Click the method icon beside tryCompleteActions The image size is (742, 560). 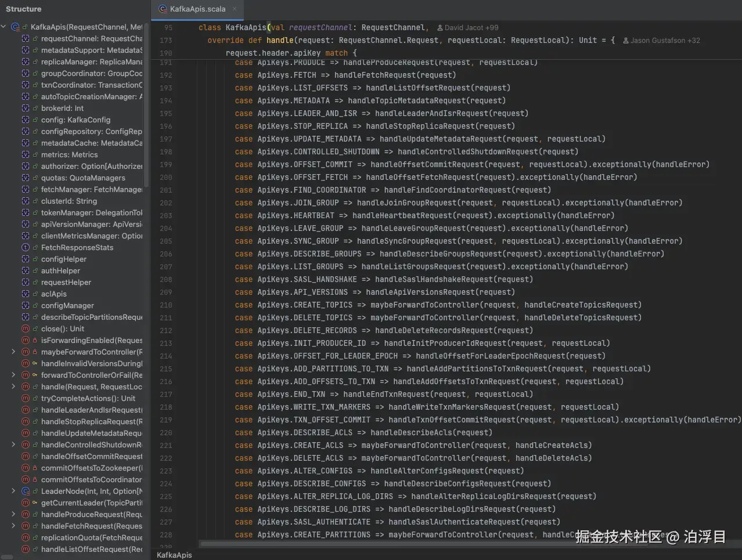pyautogui.click(x=25, y=398)
